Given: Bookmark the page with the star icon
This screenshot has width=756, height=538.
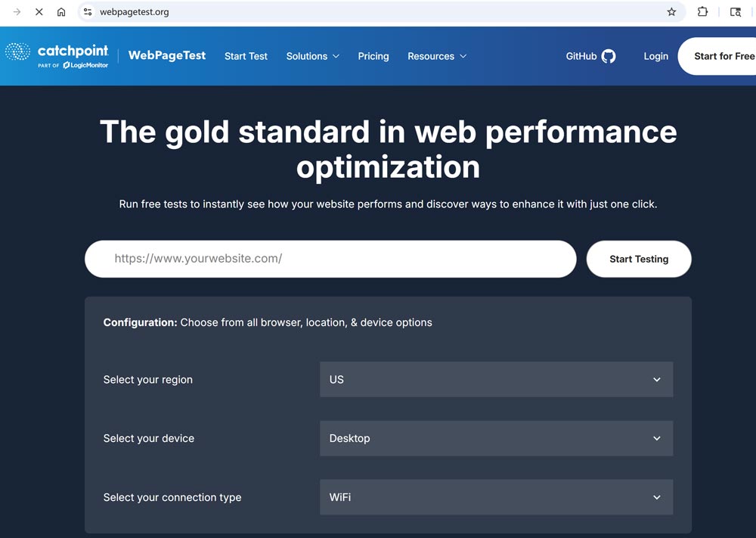Looking at the screenshot, I should (x=671, y=12).
